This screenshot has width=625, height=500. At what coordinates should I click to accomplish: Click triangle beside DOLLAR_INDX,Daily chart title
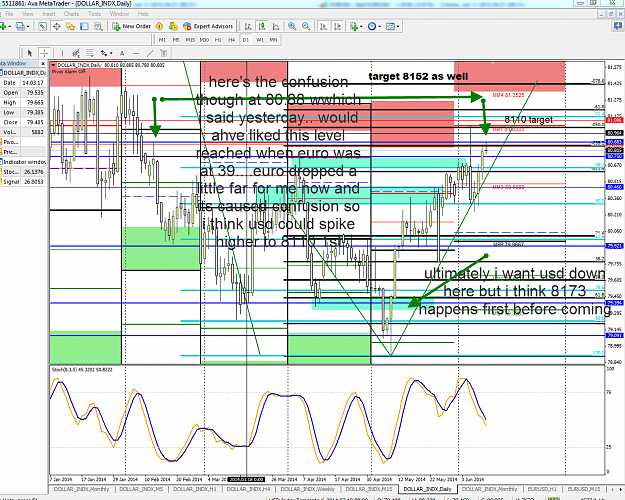[x=53, y=65]
